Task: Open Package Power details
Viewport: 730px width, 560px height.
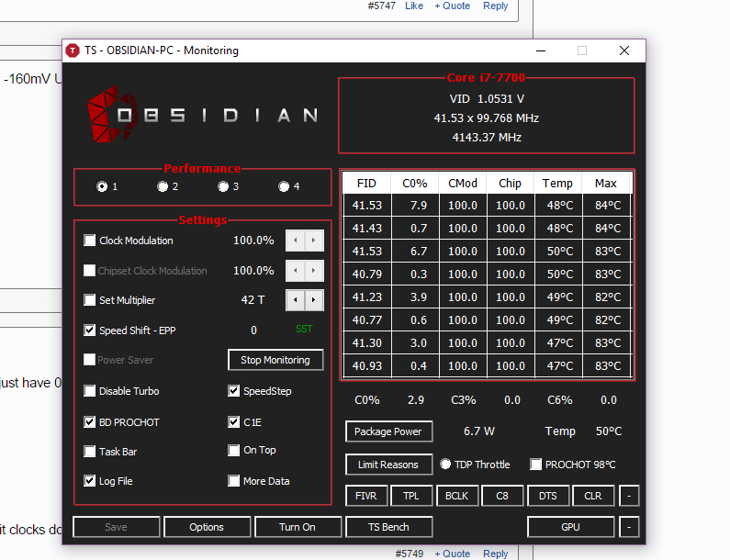Action: pyautogui.click(x=388, y=431)
